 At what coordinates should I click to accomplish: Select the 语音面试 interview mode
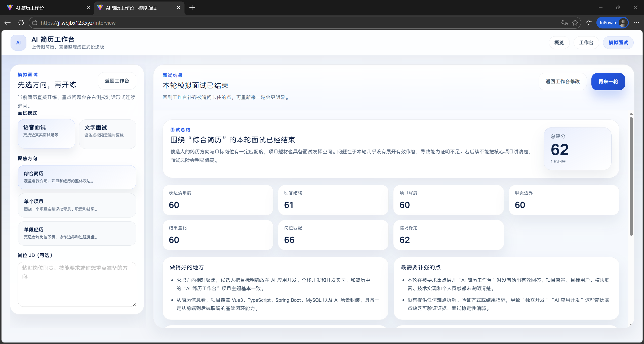coord(46,133)
